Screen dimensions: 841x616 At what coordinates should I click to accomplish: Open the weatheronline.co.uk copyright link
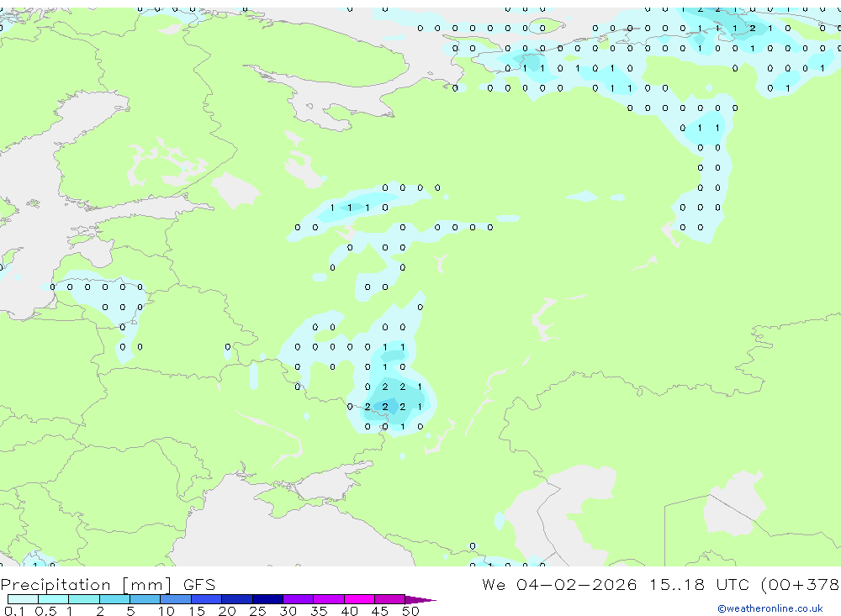[770, 608]
